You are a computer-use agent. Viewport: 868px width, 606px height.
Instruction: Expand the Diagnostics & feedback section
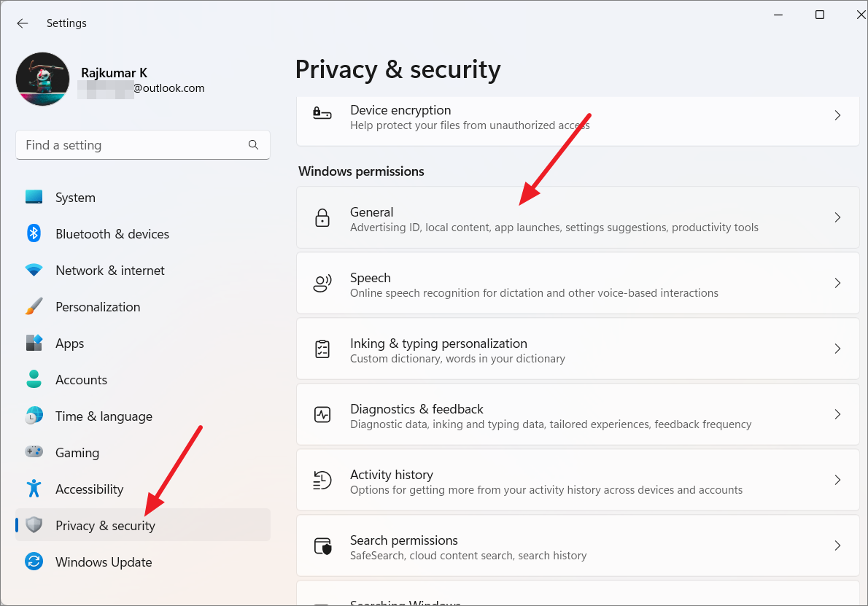(576, 414)
